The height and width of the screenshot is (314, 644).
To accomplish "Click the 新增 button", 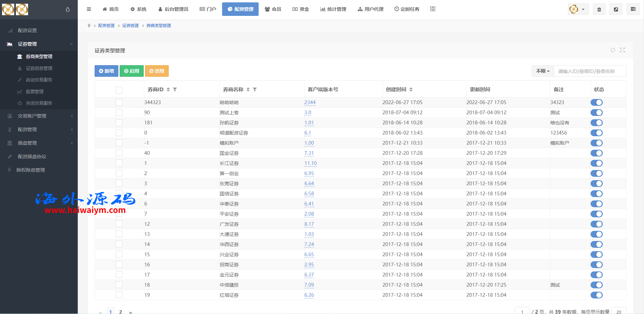I will click(x=106, y=71).
